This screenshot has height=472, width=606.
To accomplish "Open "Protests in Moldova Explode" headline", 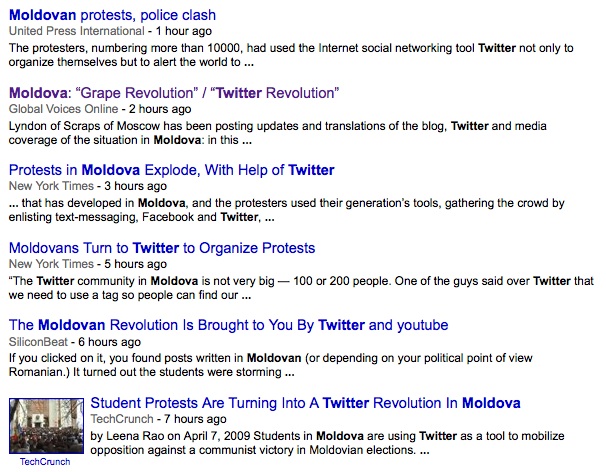I will (171, 170).
